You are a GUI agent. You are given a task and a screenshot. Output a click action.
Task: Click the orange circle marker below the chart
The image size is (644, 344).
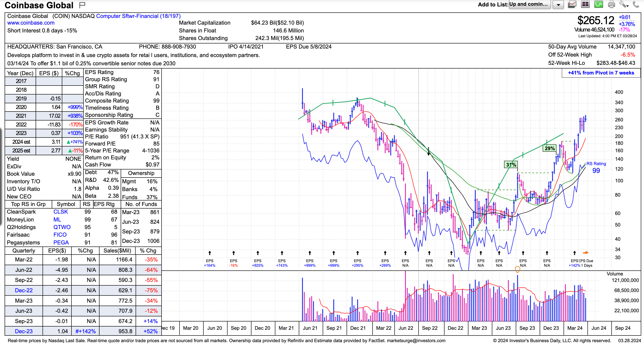point(518,269)
